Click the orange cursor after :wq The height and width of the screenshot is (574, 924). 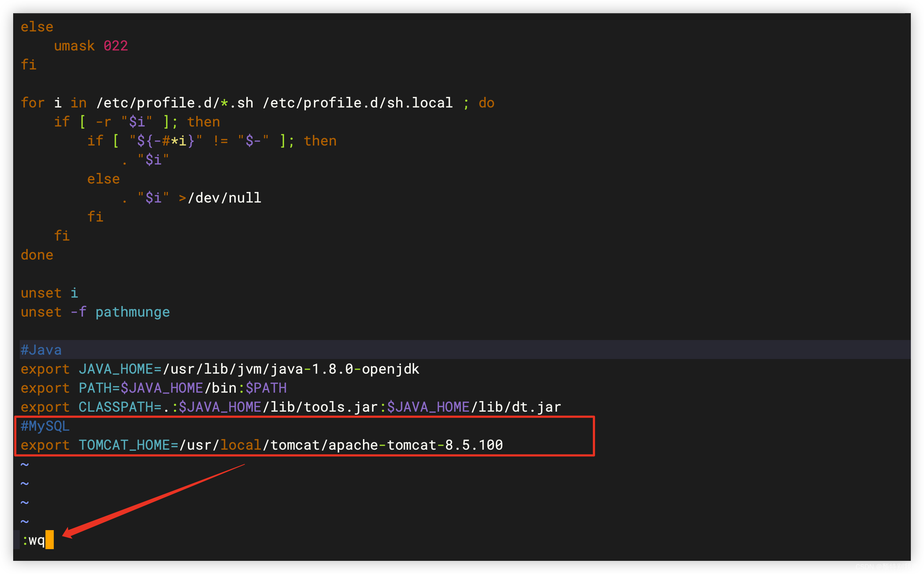click(49, 540)
